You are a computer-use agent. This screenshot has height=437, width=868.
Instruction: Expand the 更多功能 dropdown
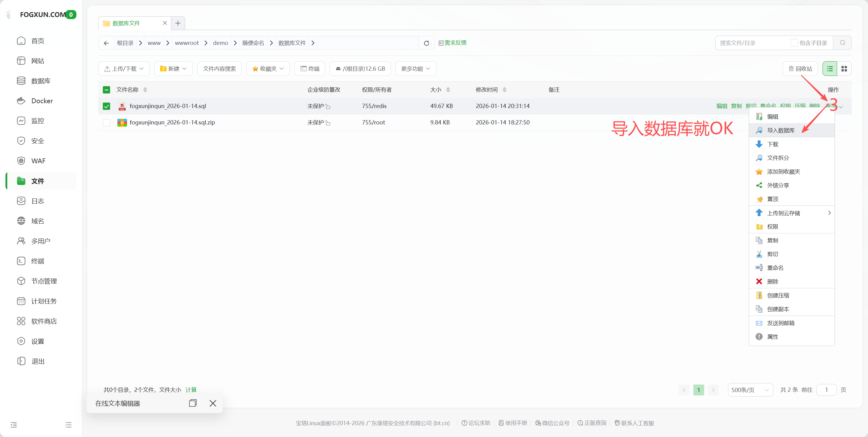(x=415, y=69)
